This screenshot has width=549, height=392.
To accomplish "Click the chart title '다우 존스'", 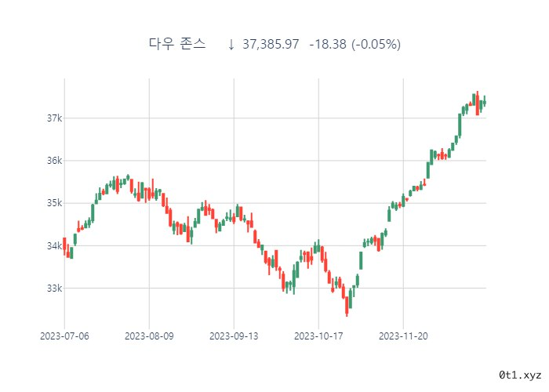I will pos(177,44).
